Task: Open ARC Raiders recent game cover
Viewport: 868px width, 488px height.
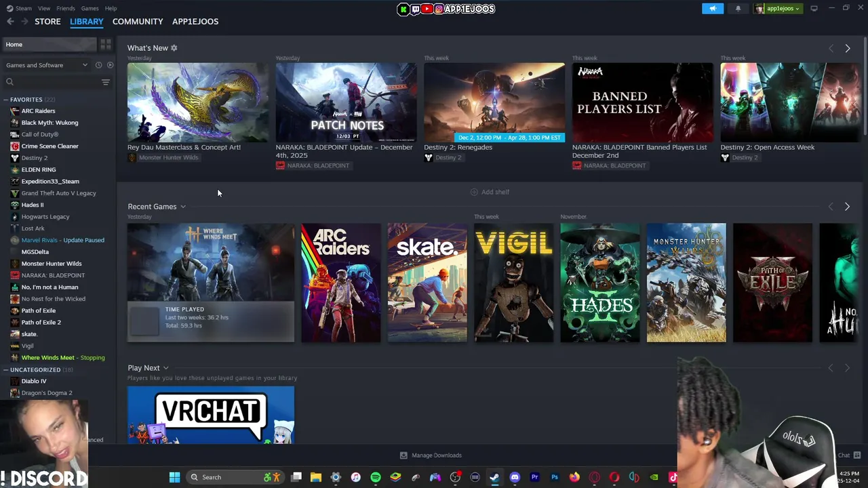Action: [340, 283]
